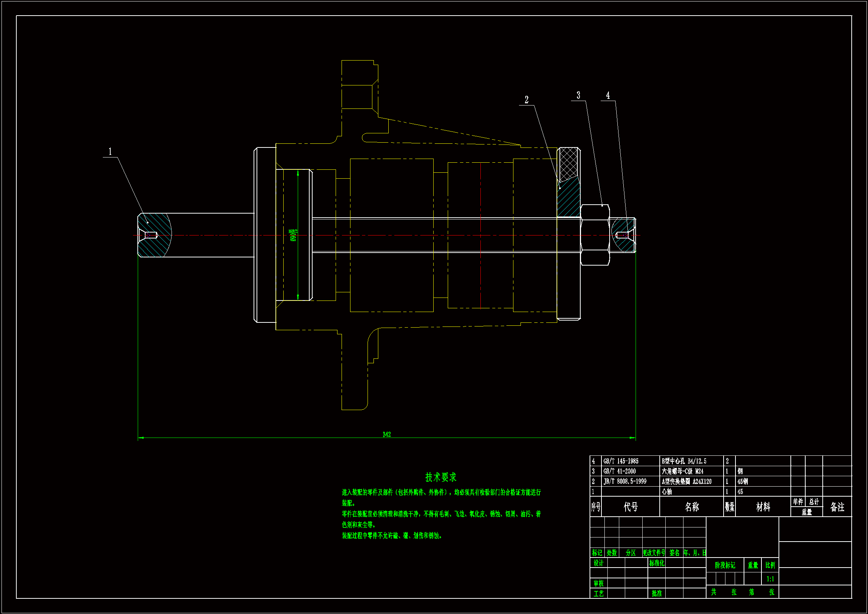Viewport: 868px width, 614px height.
Task: Click the 心轴 part name cell
Action: pos(667,491)
